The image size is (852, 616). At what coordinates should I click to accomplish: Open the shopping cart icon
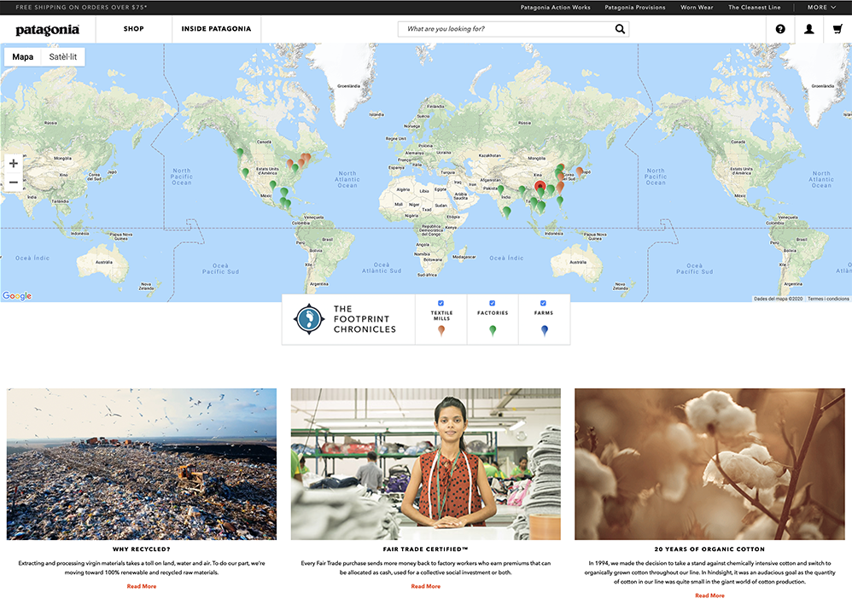tap(837, 29)
